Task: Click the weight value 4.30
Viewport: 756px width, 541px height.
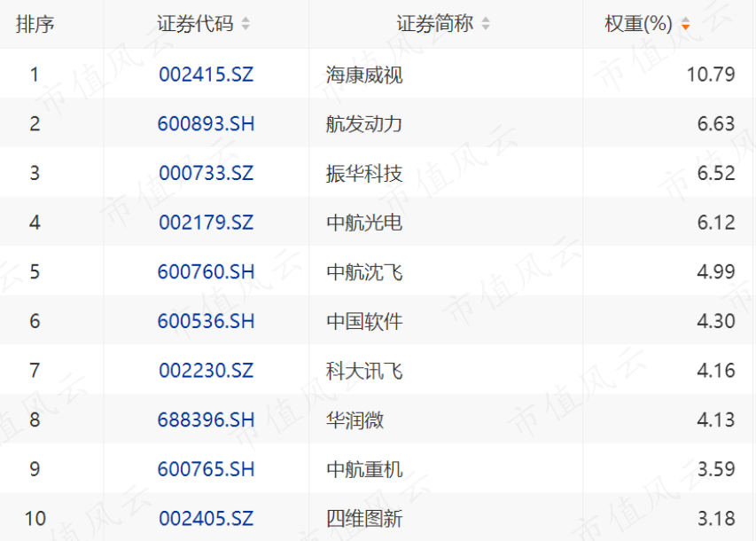Action: [716, 321]
